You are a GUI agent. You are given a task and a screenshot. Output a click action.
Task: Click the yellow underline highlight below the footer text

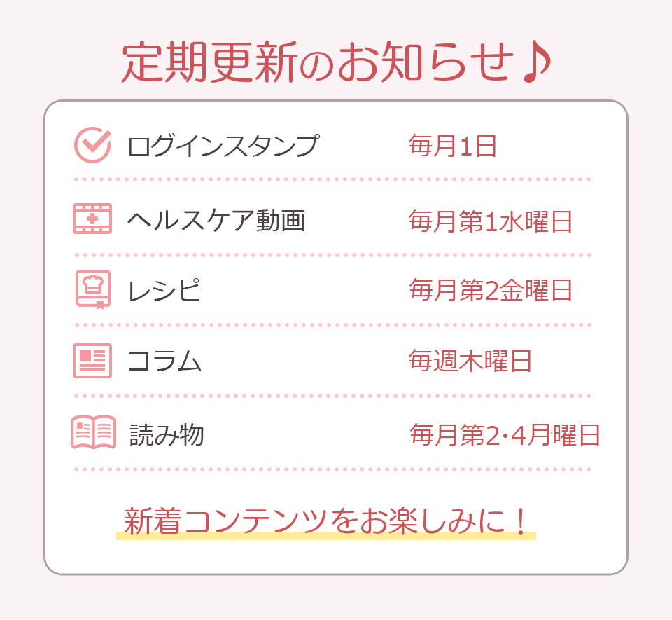pos(325,536)
